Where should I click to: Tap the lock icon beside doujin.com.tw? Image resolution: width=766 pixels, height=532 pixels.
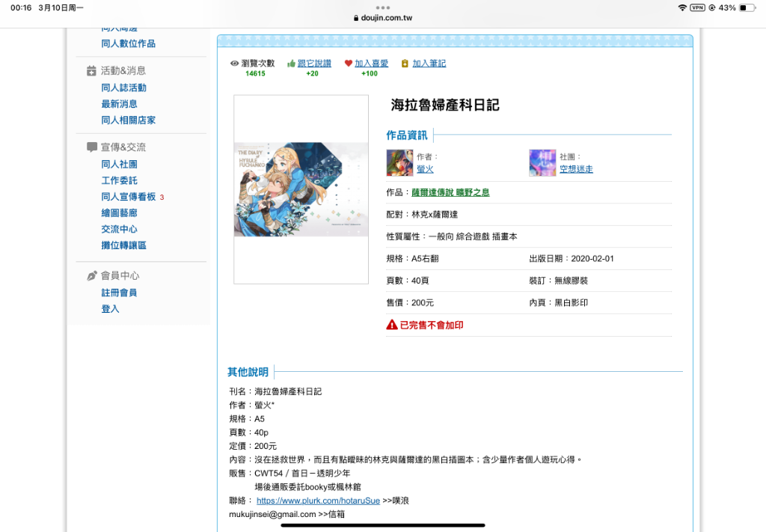click(x=356, y=18)
